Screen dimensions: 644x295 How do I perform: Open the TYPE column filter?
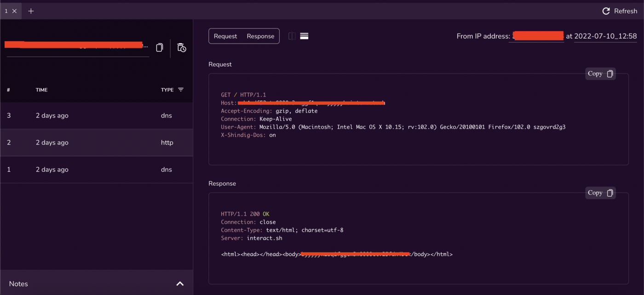[181, 90]
